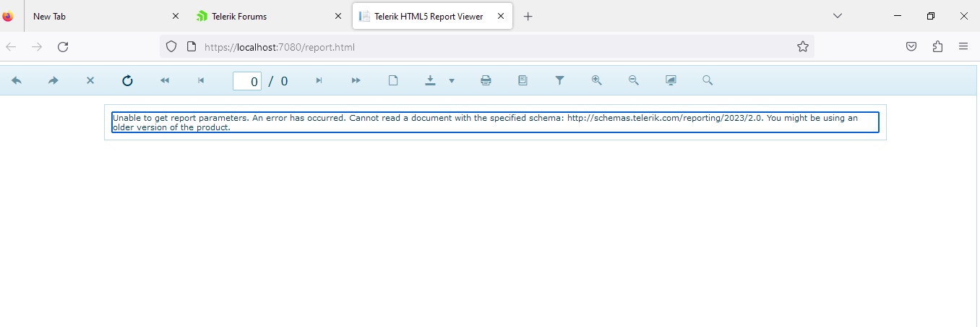
Task: Zoom in on the report
Action: coord(596,81)
